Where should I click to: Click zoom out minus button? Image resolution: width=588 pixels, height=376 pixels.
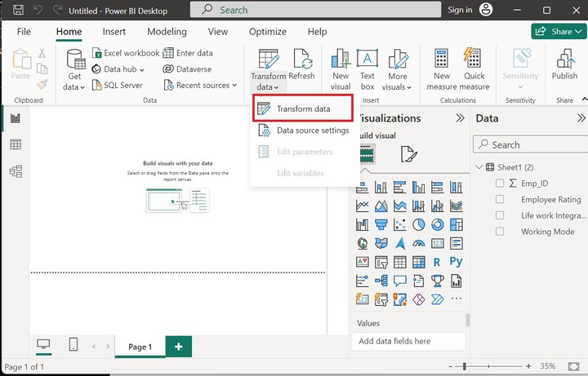coord(450,366)
